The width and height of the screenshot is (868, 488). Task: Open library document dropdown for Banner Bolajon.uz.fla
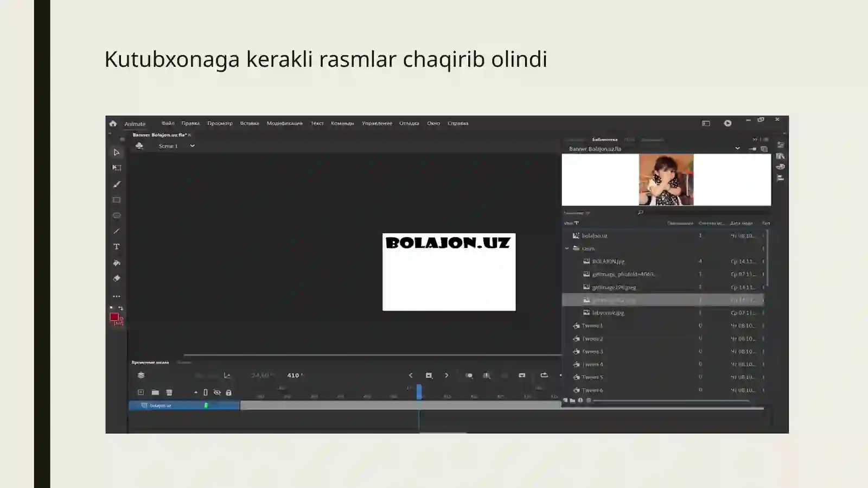[x=737, y=149]
